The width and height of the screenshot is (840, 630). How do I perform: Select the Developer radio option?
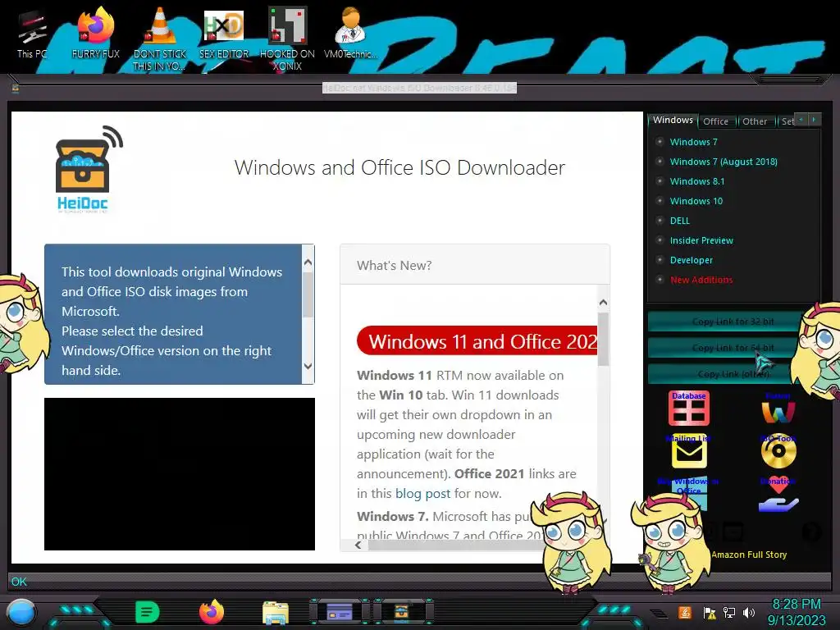[685, 260]
